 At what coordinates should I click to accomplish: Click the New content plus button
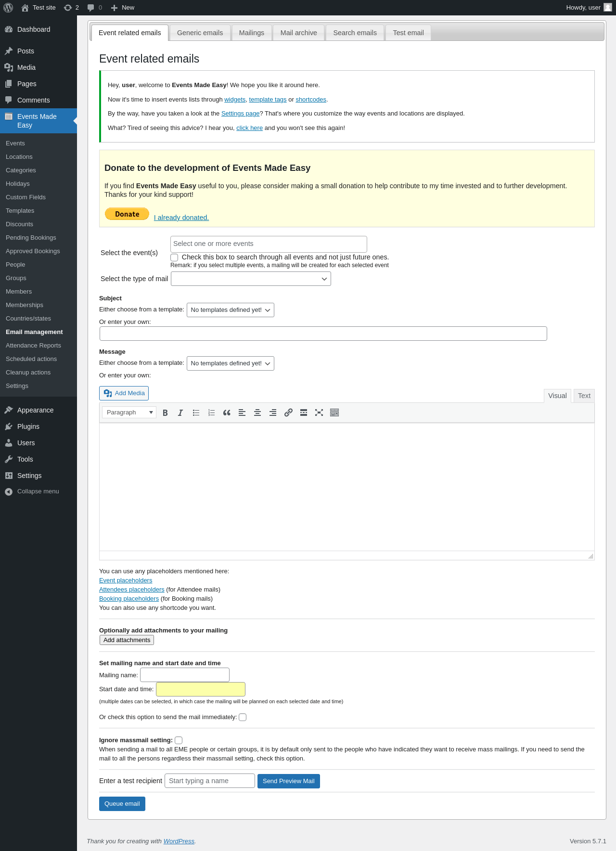click(122, 8)
